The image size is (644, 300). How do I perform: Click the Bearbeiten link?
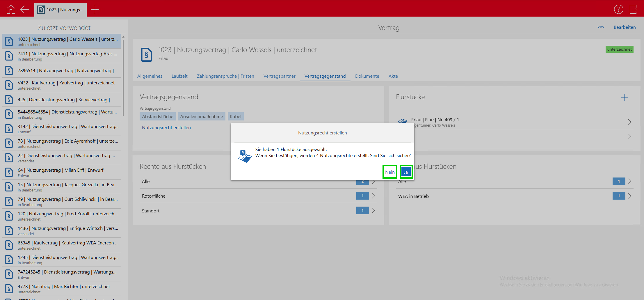[625, 27]
